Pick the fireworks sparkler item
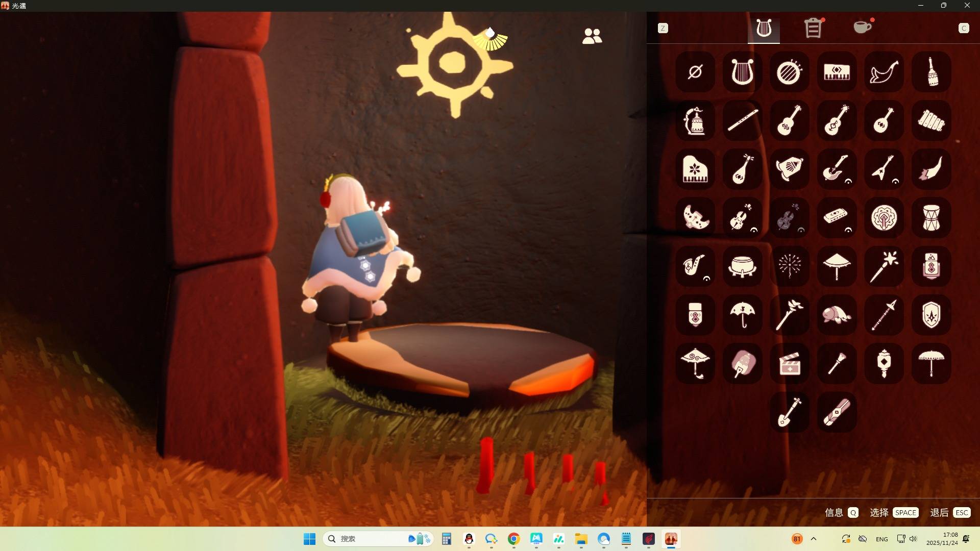This screenshot has width=980, height=551. point(789,266)
